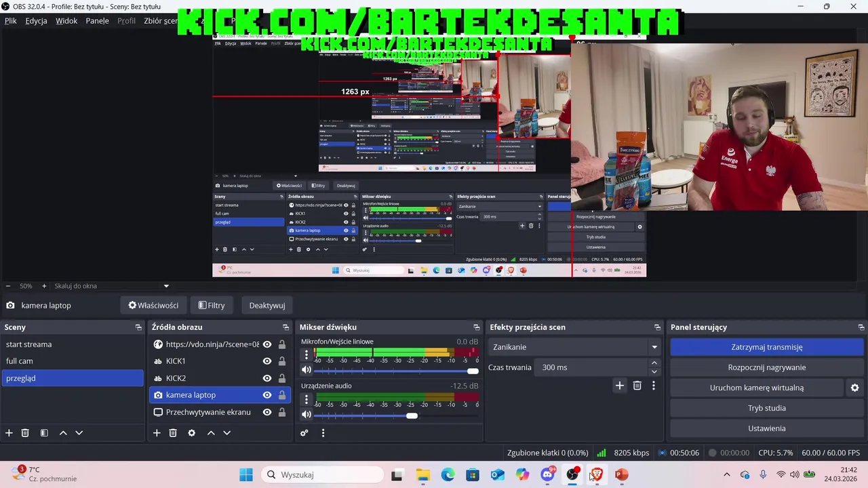Hide the KICK1 text source
This screenshot has width=868, height=488.
pos(267,361)
